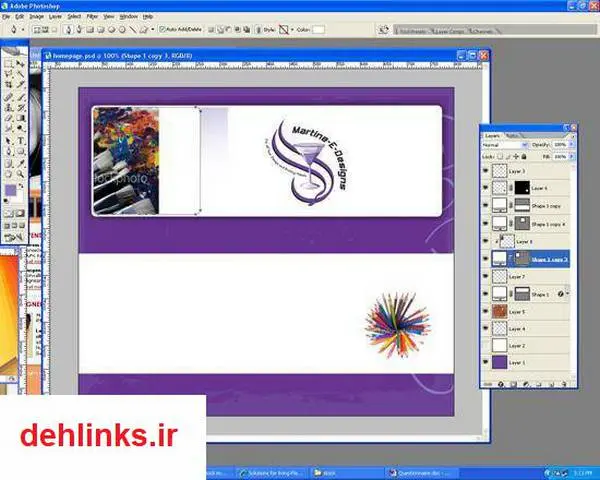Choose Line tool in options bar

point(133,29)
